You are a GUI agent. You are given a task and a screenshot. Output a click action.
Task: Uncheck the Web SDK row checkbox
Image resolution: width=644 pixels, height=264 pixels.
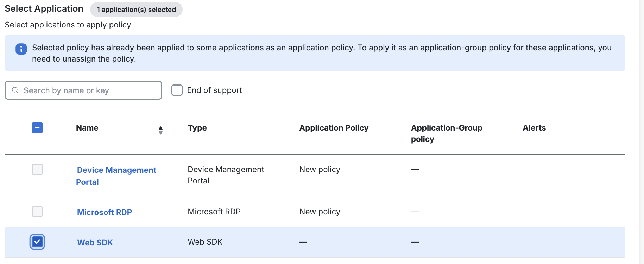tap(37, 242)
